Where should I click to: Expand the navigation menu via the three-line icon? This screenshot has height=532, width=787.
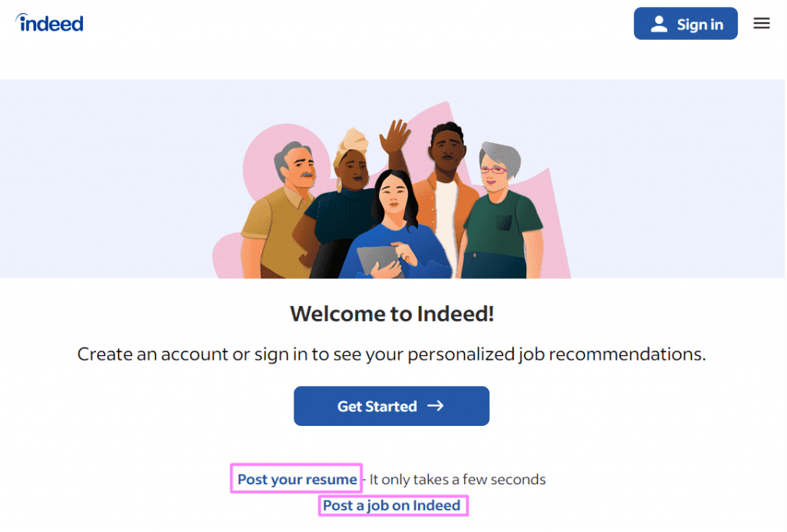click(761, 23)
